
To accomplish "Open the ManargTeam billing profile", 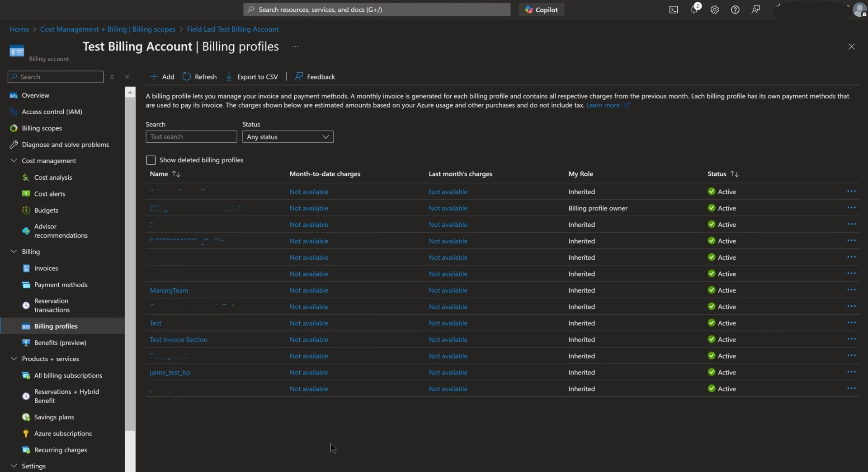I will [x=169, y=290].
